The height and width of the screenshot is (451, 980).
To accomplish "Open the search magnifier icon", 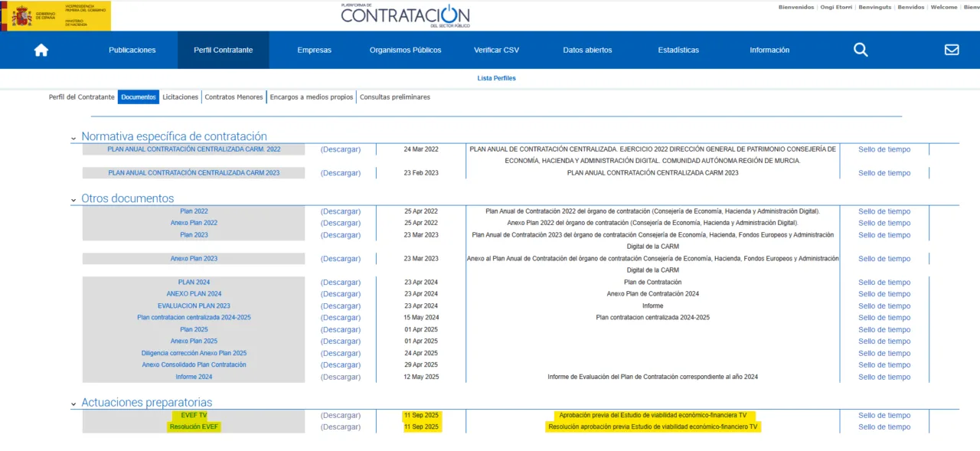I will (861, 50).
